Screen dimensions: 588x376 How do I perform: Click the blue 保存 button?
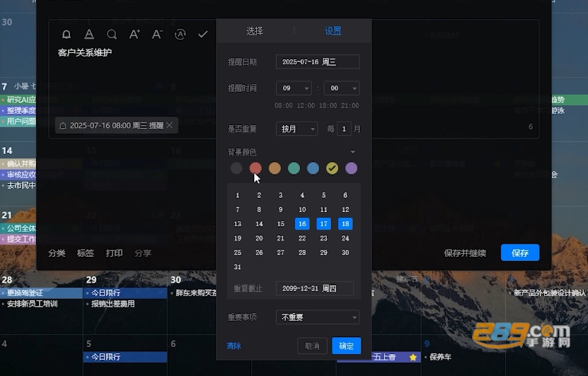point(520,253)
